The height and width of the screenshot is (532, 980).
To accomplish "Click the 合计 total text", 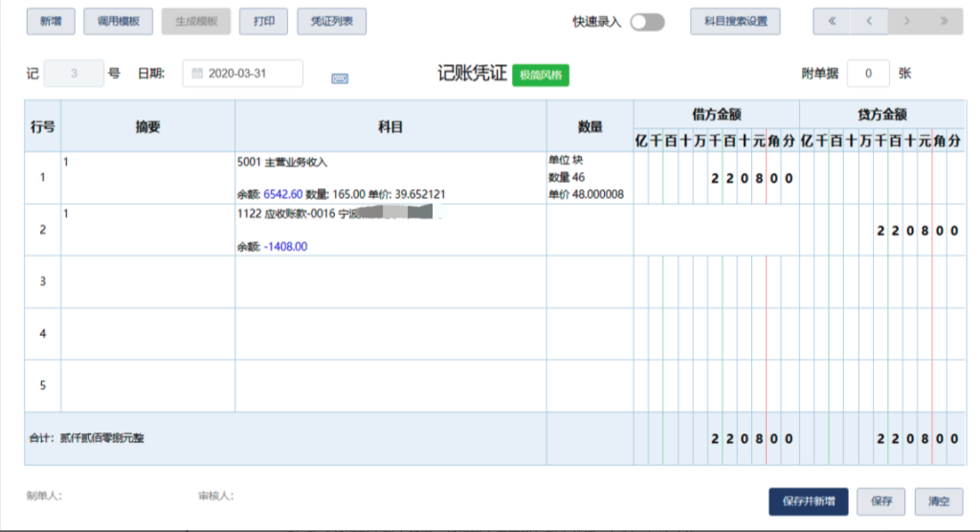I will tap(86, 438).
